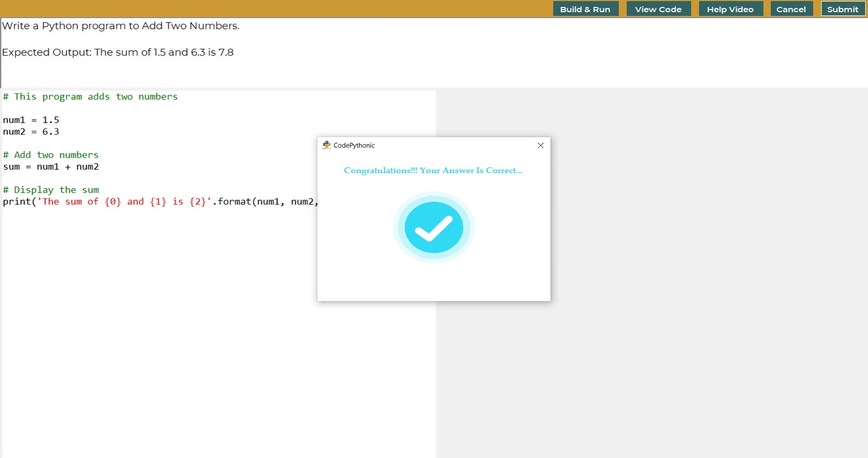
Task: Click the Expected Output text line
Action: pyautogui.click(x=117, y=52)
